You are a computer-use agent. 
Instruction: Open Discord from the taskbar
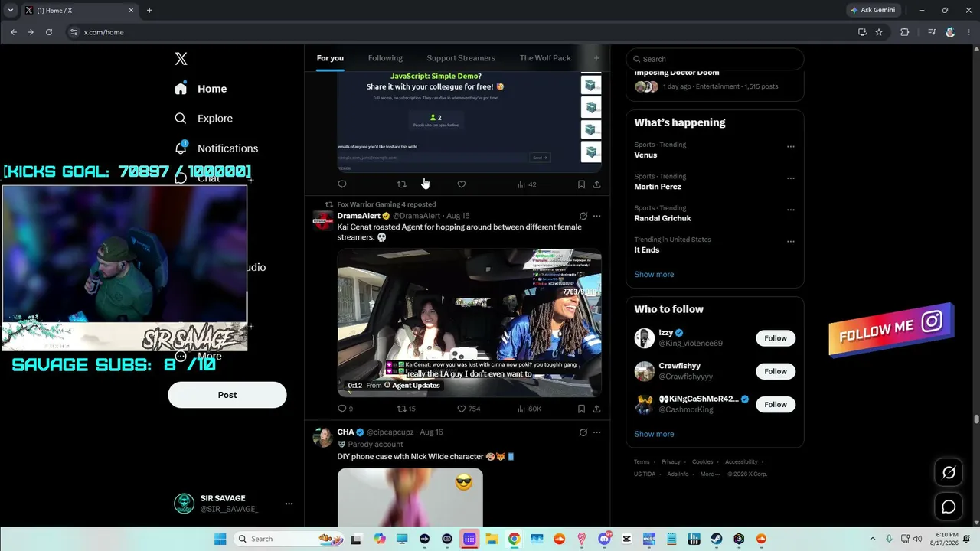pyautogui.click(x=605, y=539)
